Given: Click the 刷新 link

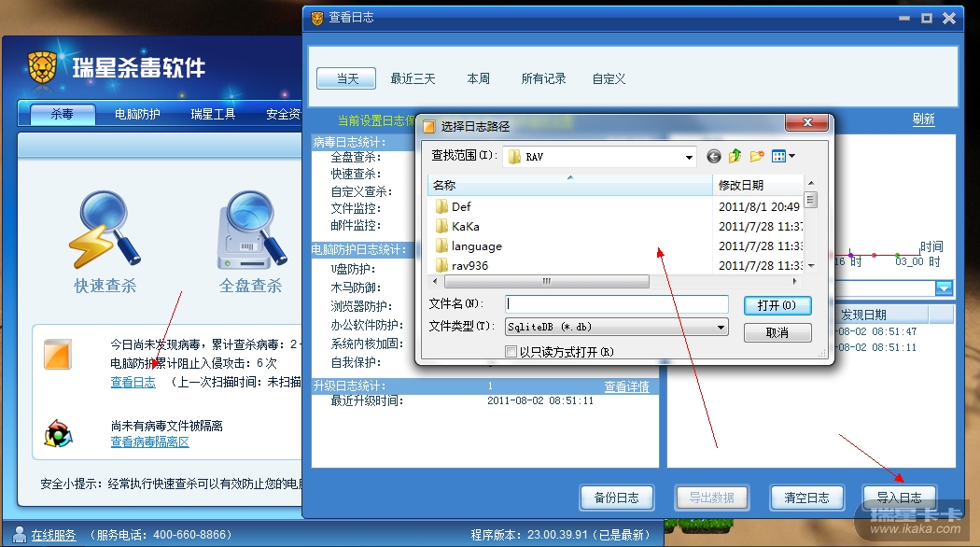Looking at the screenshot, I should [923, 119].
